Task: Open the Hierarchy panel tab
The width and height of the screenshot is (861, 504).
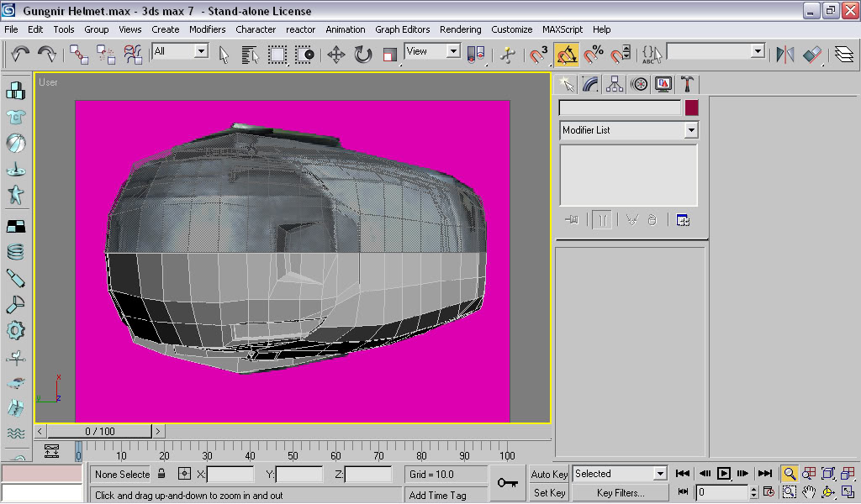Action: pyautogui.click(x=615, y=84)
